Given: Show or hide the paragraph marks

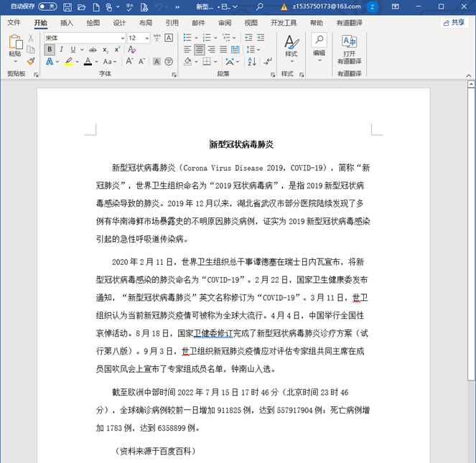Looking at the screenshot, I should (x=268, y=62).
